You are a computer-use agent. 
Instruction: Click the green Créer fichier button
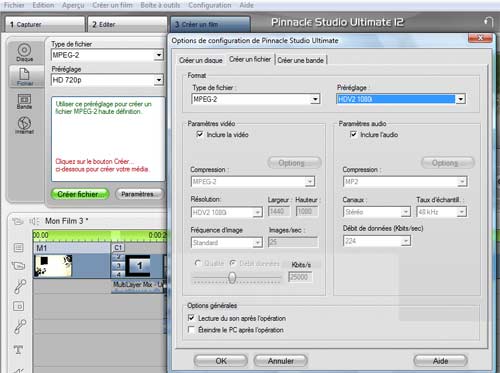80,194
